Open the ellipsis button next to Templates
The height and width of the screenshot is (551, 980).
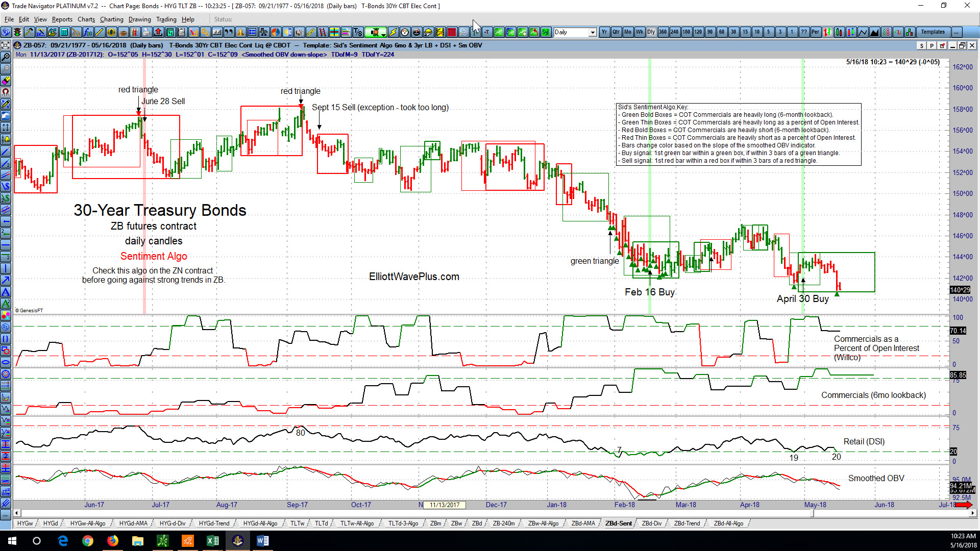tap(956, 32)
